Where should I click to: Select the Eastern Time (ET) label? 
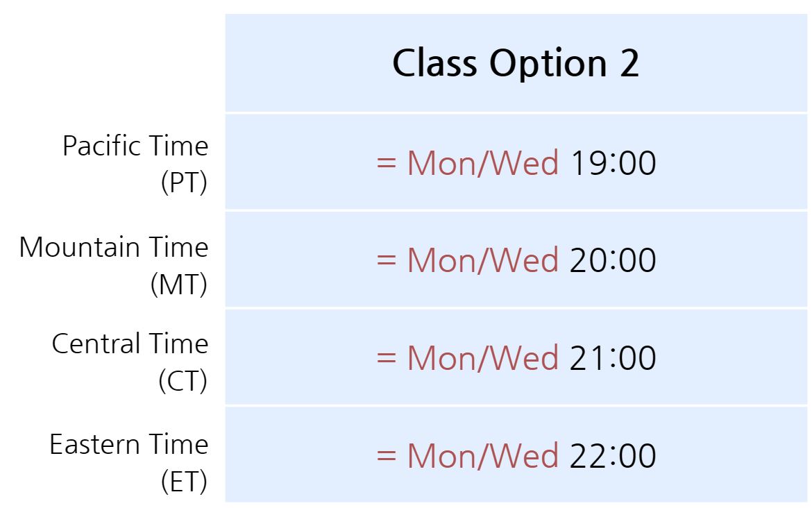[129, 463]
